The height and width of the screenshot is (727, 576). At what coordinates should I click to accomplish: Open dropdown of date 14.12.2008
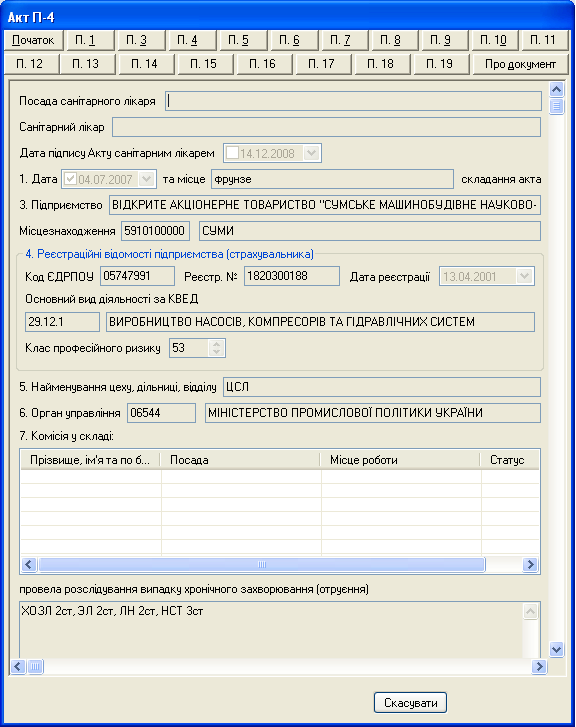tap(312, 153)
